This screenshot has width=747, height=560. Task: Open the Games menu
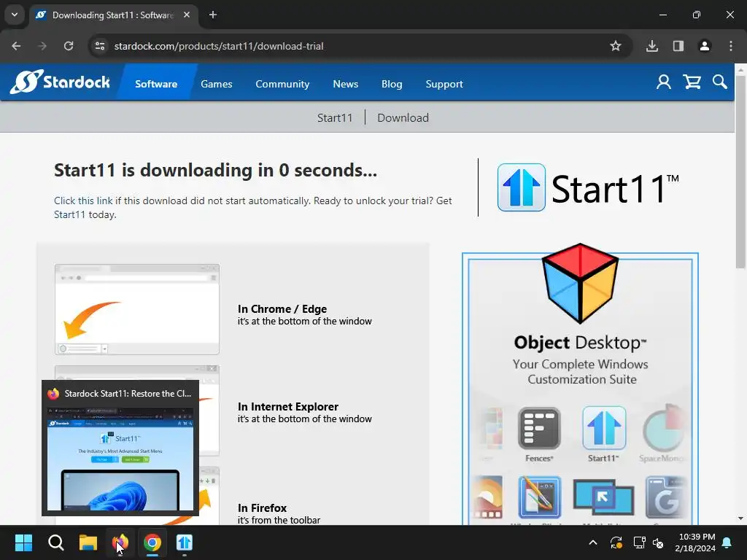click(x=216, y=84)
